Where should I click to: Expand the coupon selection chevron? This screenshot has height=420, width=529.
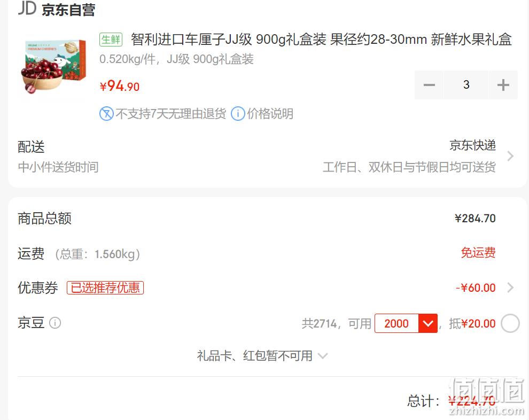510,287
